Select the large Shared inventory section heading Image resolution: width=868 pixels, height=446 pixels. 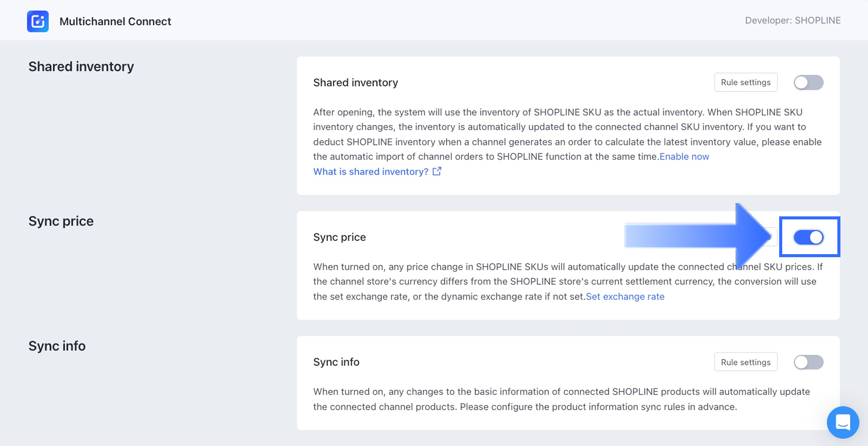(81, 67)
